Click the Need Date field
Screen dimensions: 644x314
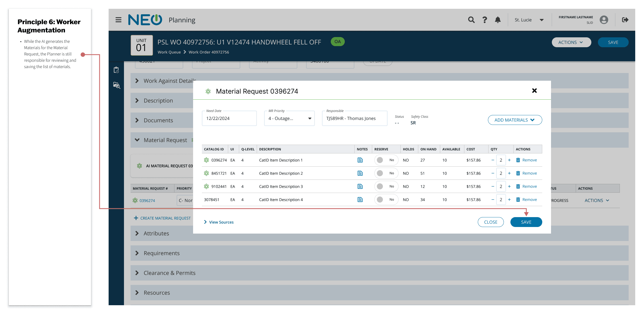229,118
